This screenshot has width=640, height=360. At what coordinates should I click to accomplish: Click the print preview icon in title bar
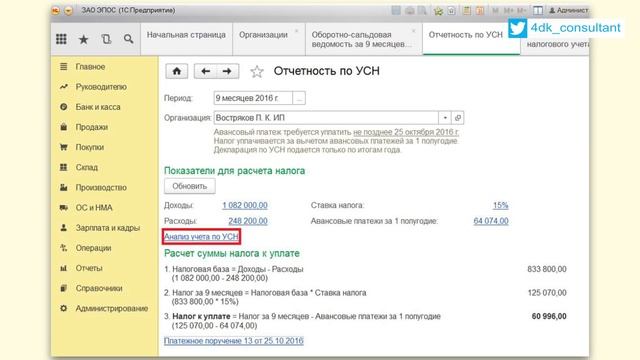422,11
